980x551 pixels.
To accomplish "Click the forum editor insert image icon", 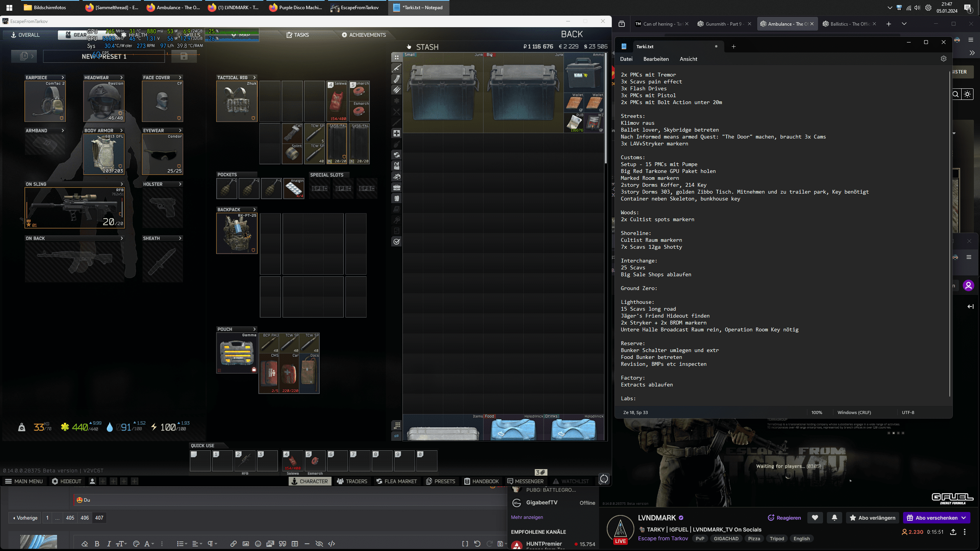I will pyautogui.click(x=246, y=543).
